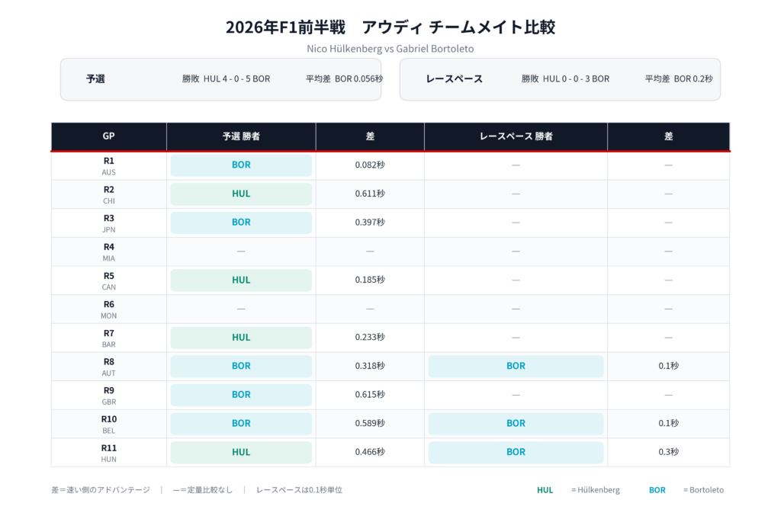
Task: Click the BOR badge in R1 AUS row
Action: 241,165
